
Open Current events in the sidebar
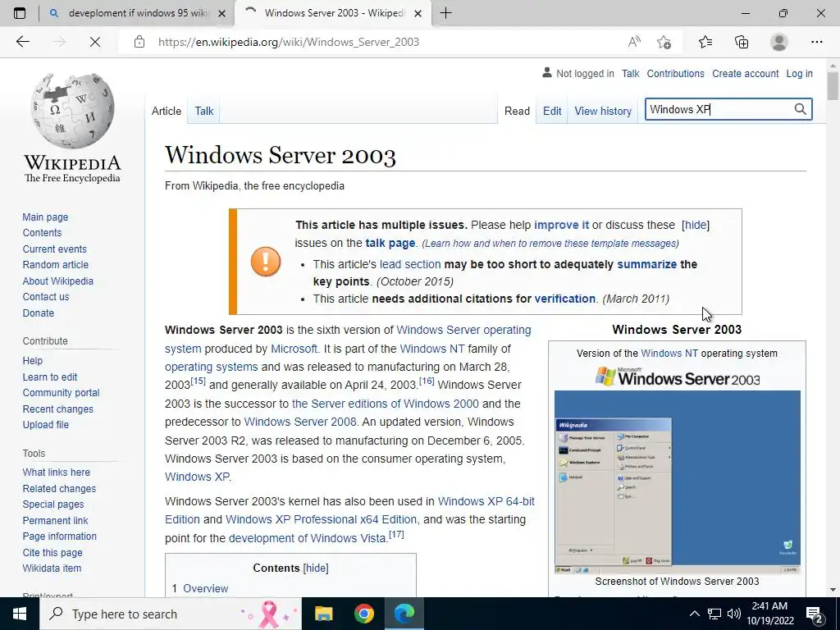coord(54,249)
